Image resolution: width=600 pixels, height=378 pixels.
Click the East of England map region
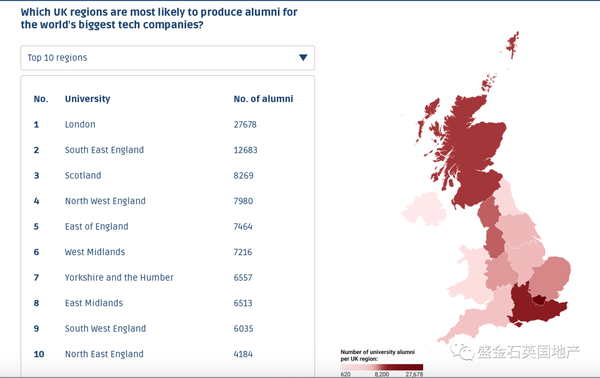click(549, 277)
